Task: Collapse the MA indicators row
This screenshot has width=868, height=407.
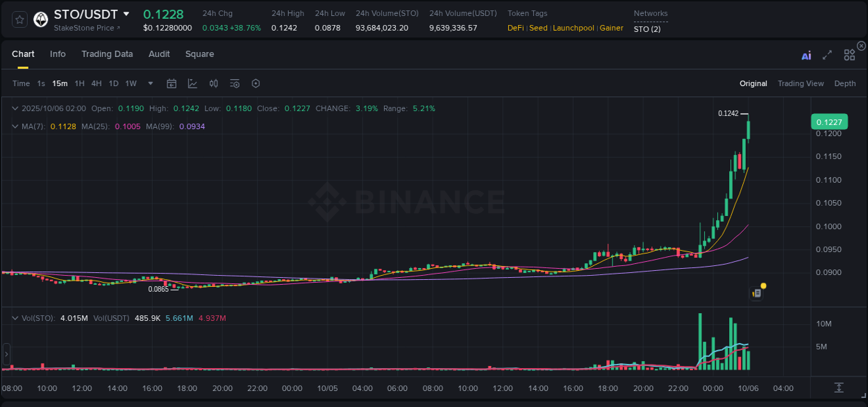Action: click(15, 126)
